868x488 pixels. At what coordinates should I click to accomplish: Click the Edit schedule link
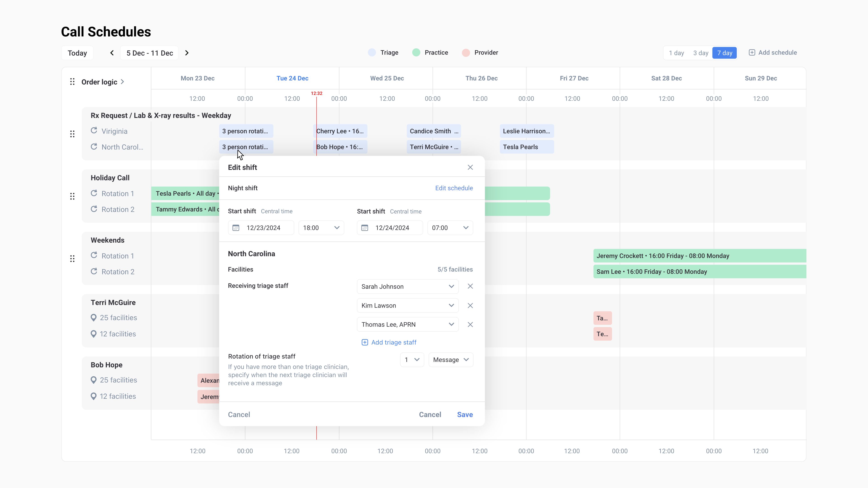click(454, 188)
